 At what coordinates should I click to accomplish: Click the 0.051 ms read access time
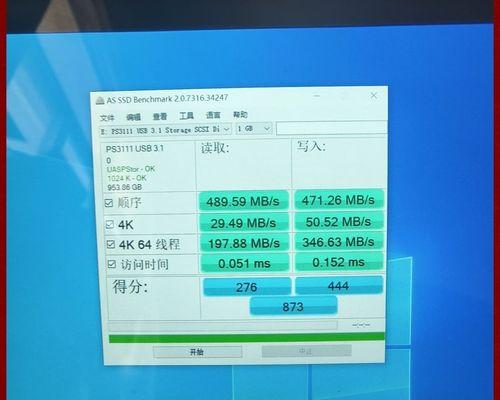click(x=244, y=263)
